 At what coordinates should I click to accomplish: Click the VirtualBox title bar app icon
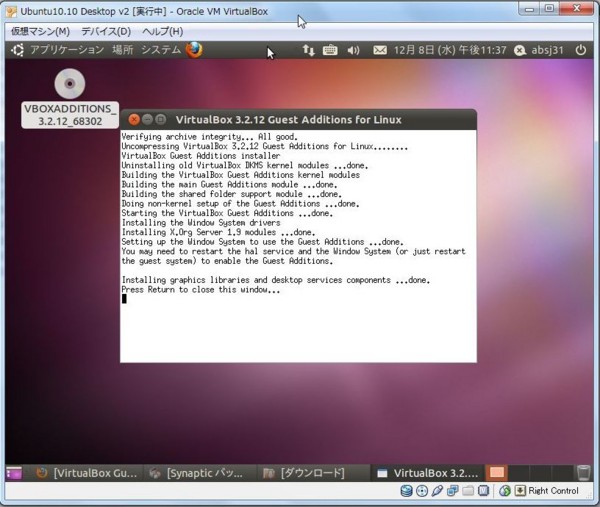coord(11,11)
